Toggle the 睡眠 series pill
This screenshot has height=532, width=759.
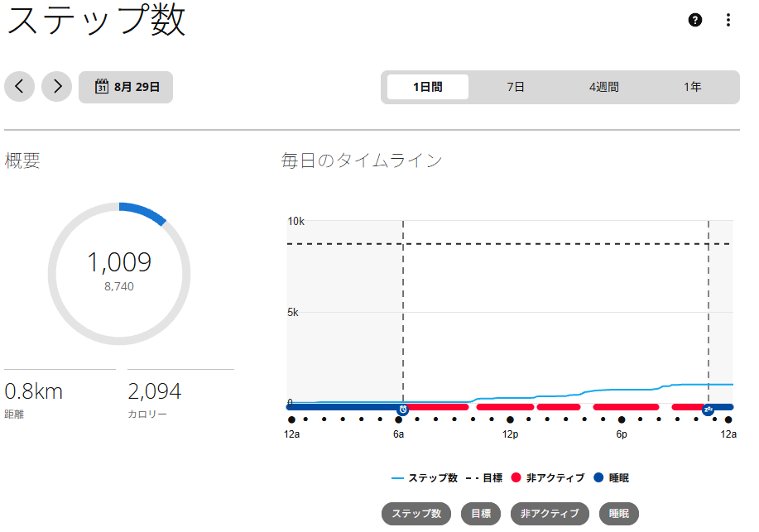(x=619, y=514)
